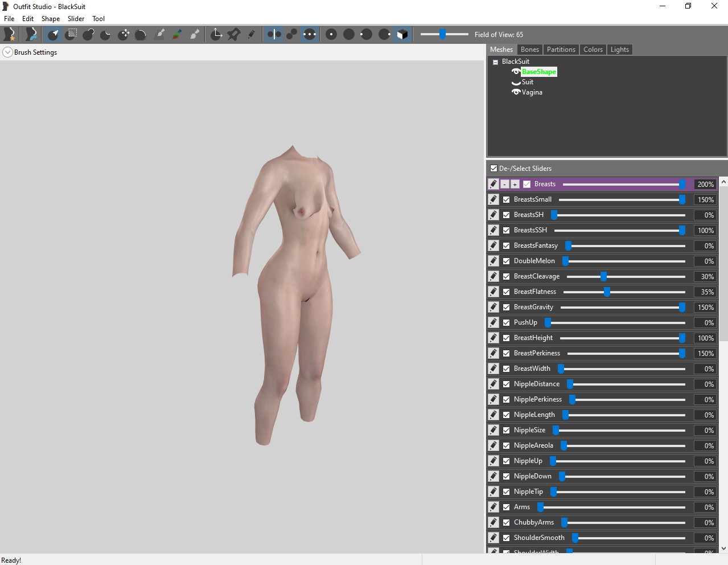Click the edit pencil for PushUp slider
Viewport: 728px width, 565px height.
tap(493, 322)
